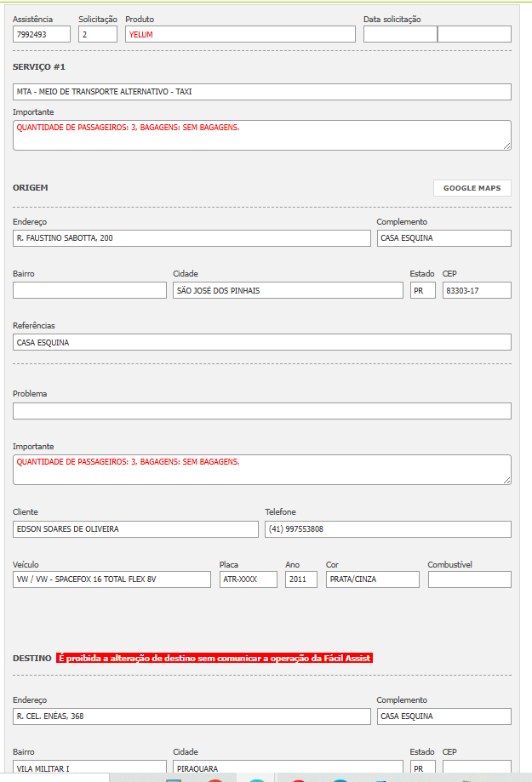Focus the first Data solicitação box
Image resolution: width=532 pixels, height=782 pixels.
[399, 34]
